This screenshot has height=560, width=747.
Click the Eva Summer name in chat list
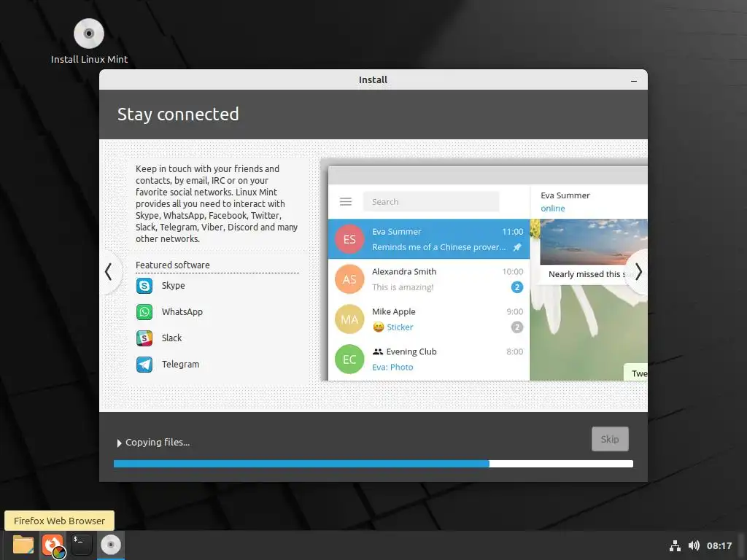396,231
